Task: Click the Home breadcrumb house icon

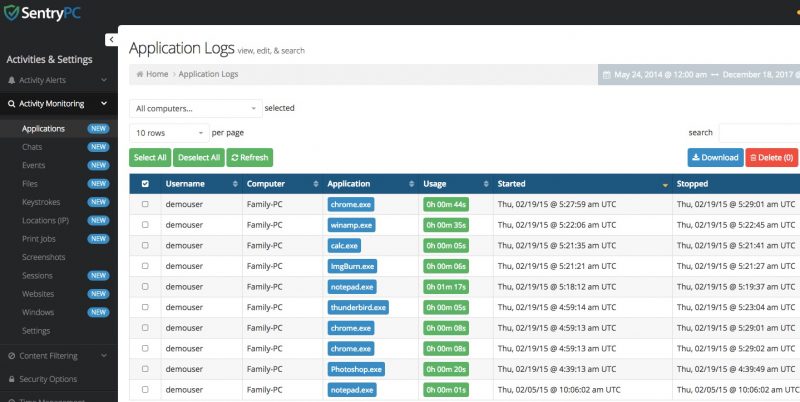Action: (140, 74)
